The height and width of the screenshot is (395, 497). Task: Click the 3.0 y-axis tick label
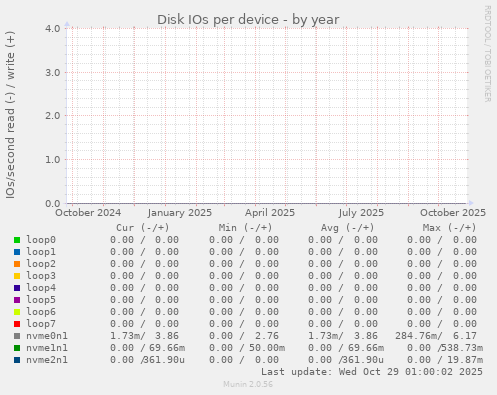53,72
